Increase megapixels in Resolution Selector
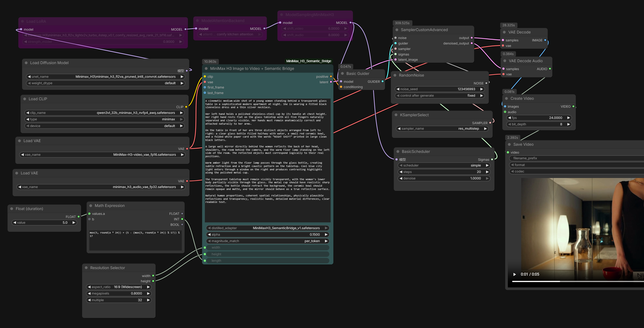The height and width of the screenshot is (328, 644). 148,293
